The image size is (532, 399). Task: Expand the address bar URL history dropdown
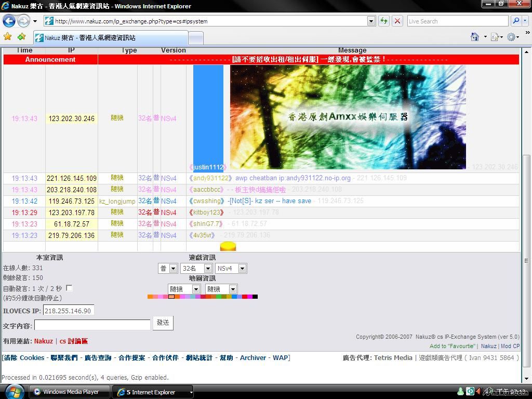click(371, 21)
